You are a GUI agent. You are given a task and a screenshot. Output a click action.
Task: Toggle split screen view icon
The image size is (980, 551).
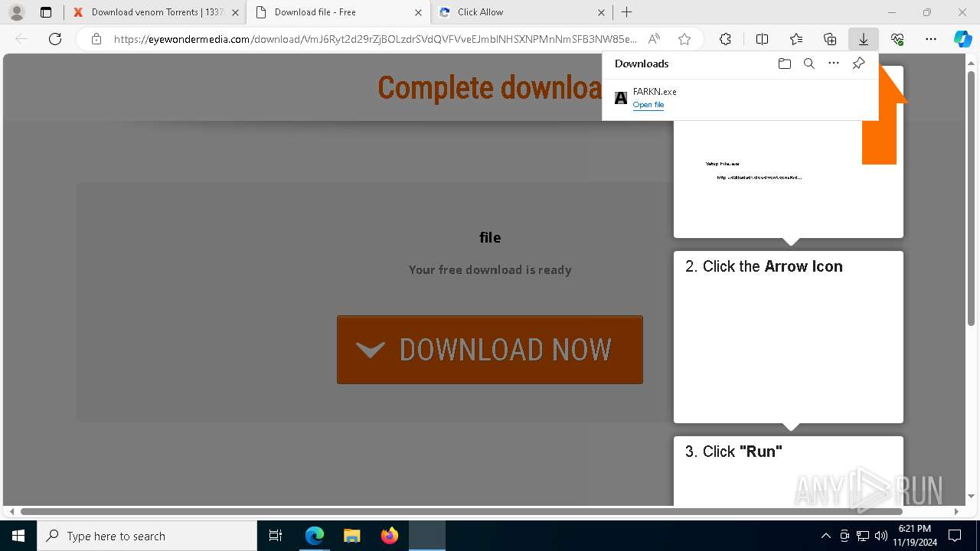click(x=762, y=39)
